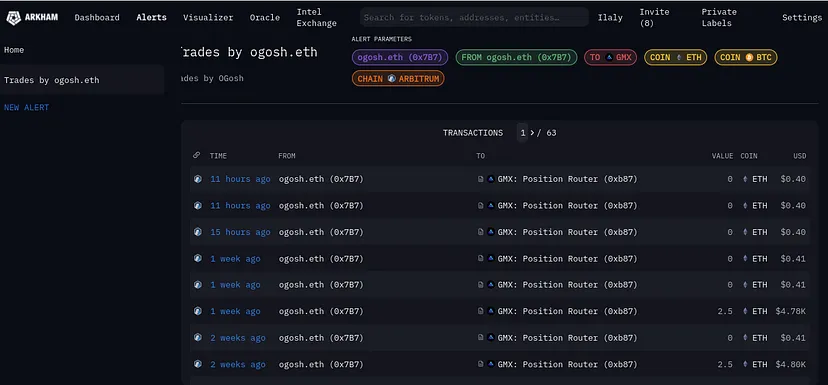This screenshot has width=828, height=385.
Task: Click ETH icon on 2 weeks ago $0.41 row
Action: click(x=745, y=337)
